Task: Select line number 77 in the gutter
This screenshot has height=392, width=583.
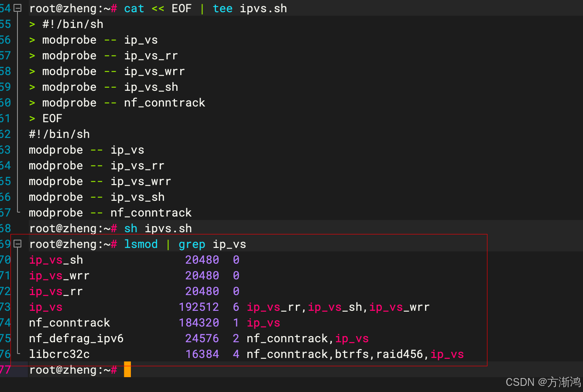Action: (x=5, y=370)
